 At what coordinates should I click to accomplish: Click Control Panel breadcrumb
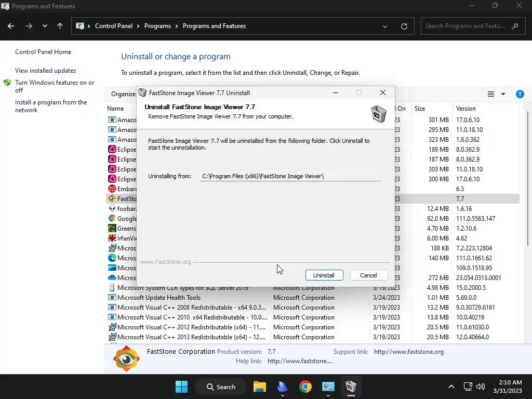[114, 26]
